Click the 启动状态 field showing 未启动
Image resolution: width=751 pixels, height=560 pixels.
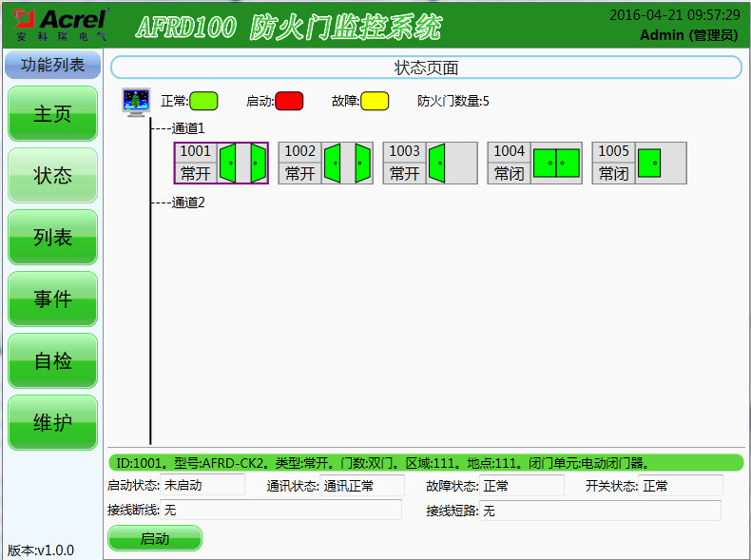tap(195, 486)
